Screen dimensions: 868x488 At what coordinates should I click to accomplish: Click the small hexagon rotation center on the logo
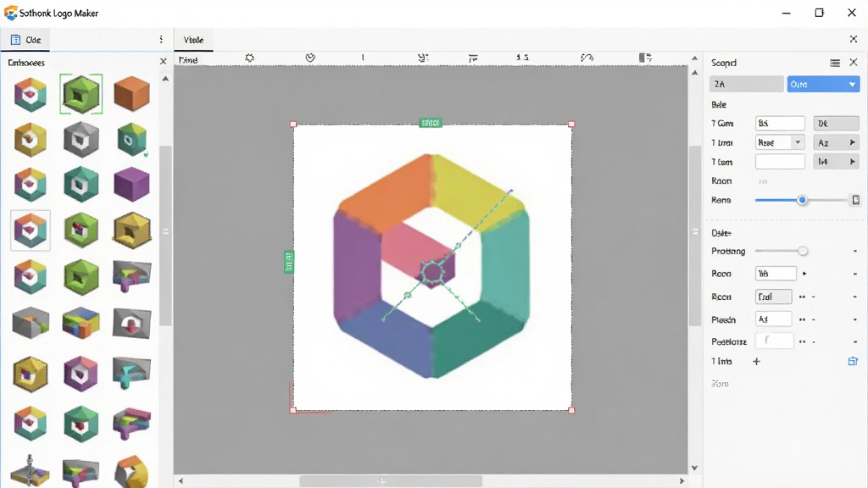click(x=432, y=272)
